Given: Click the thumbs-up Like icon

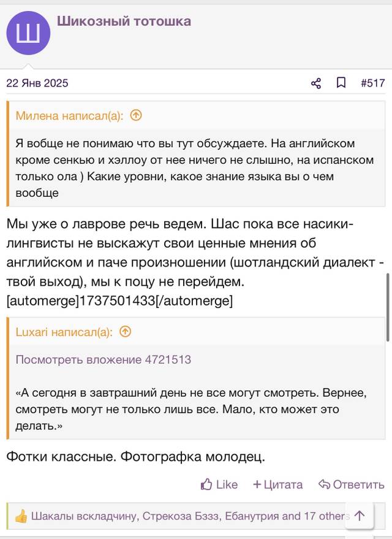Looking at the screenshot, I should tap(206, 484).
